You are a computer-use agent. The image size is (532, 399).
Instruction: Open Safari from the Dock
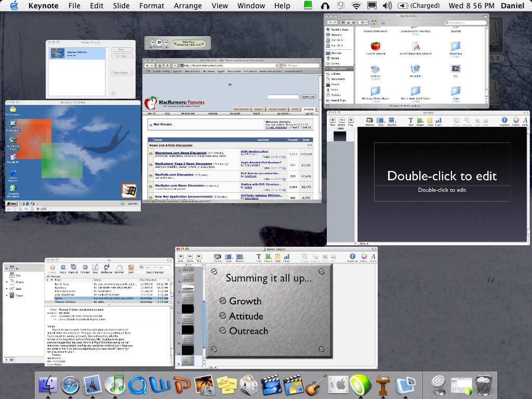point(70,385)
